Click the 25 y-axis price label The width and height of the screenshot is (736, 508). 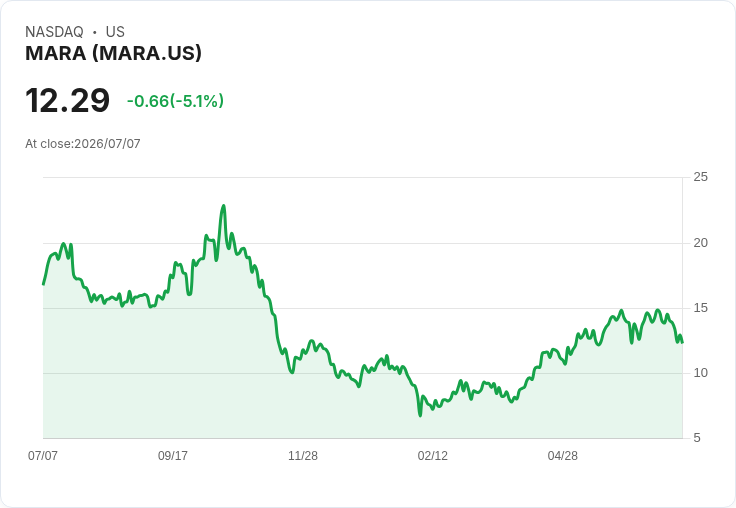(700, 177)
